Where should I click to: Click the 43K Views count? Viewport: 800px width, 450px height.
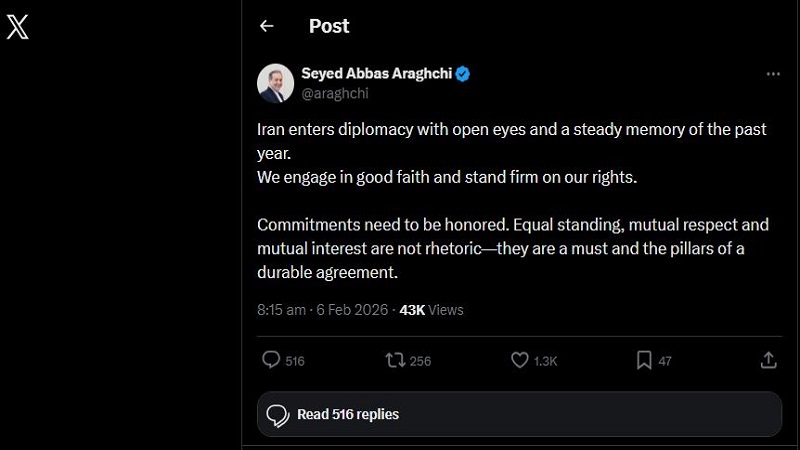tap(431, 310)
